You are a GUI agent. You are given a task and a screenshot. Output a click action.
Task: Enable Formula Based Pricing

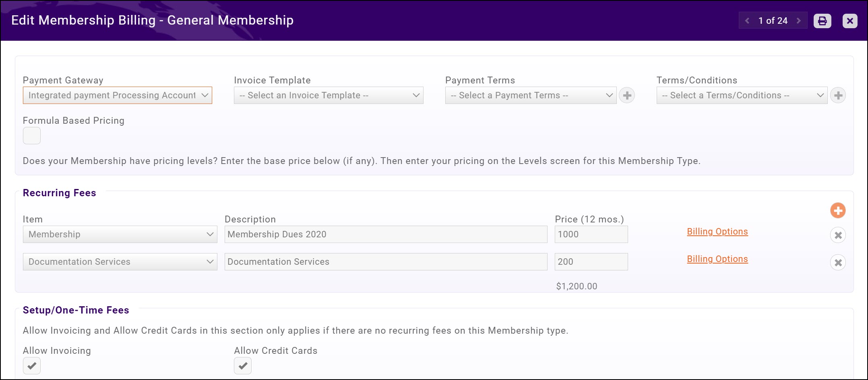pos(31,136)
